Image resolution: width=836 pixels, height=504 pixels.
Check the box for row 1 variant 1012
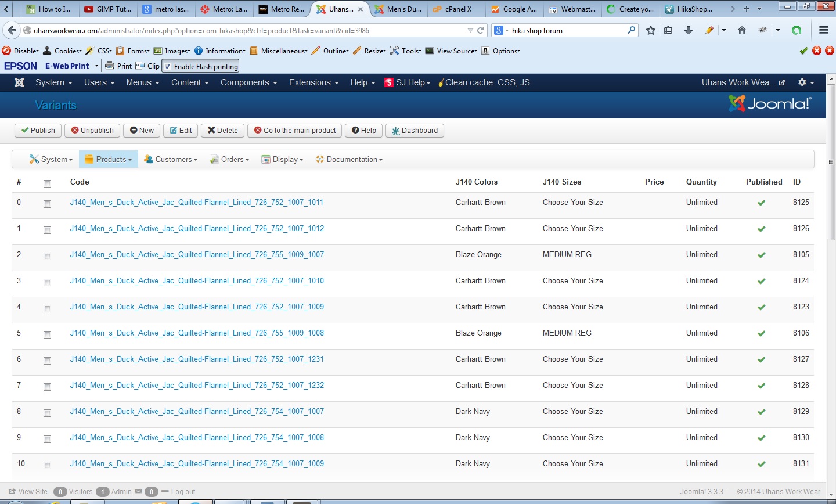[x=48, y=230]
